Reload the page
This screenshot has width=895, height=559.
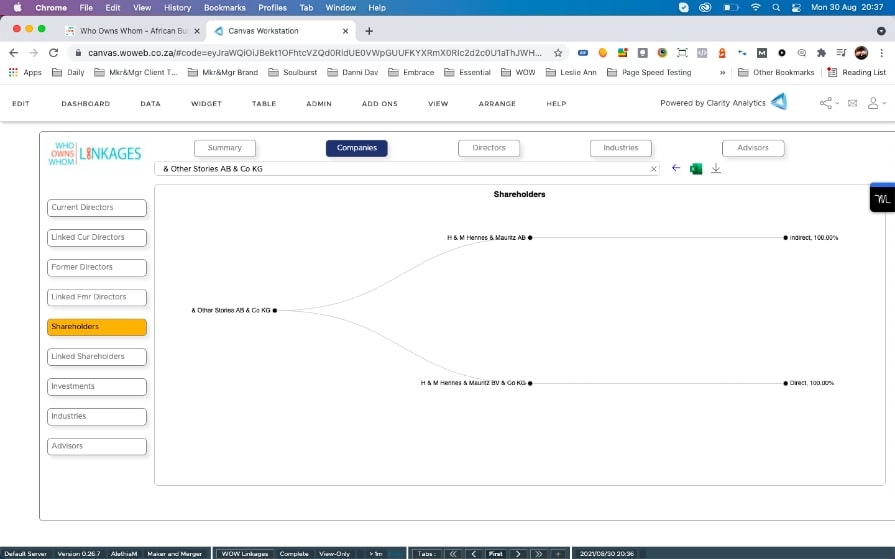[53, 53]
